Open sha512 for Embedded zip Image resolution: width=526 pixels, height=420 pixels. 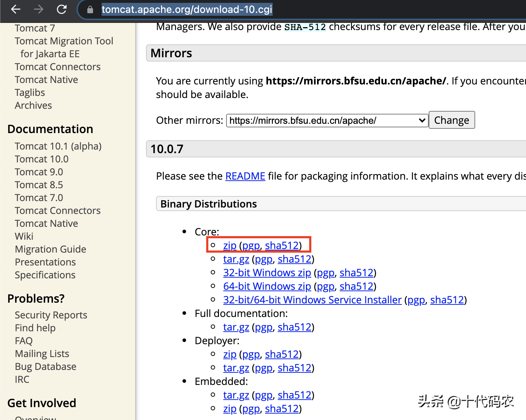[282, 409]
